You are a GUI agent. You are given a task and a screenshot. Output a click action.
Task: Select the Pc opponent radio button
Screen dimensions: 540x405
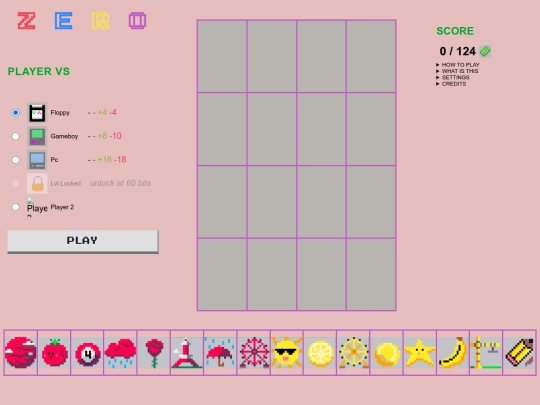click(15, 160)
